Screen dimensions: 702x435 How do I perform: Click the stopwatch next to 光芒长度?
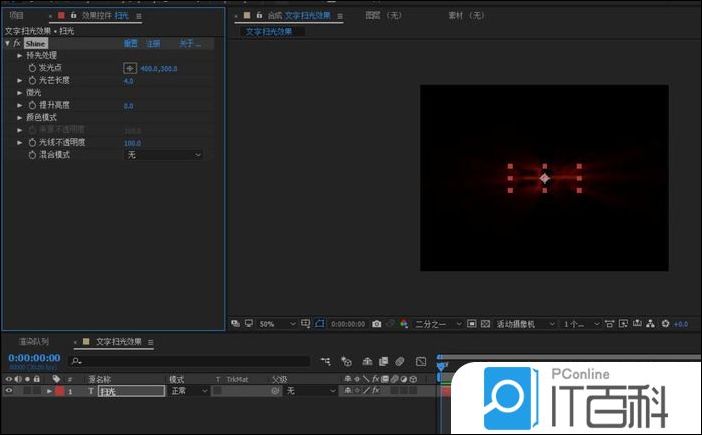[31, 80]
